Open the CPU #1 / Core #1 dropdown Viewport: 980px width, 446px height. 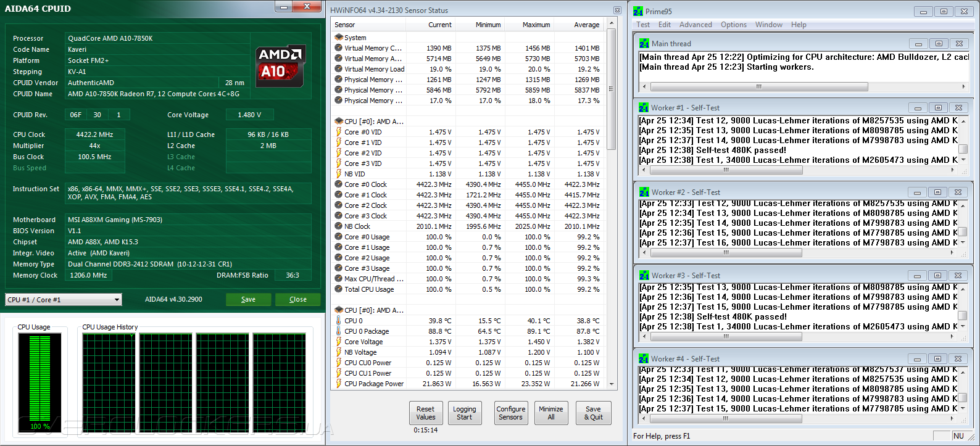pos(64,300)
